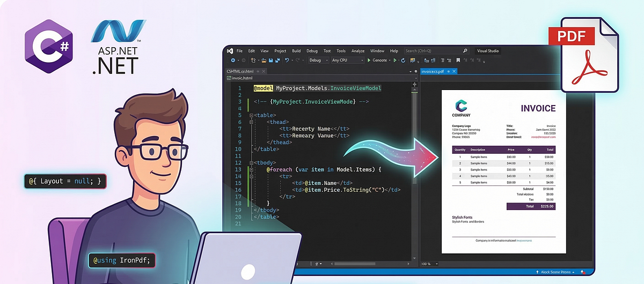Click the $225.00 total in the invoice
The width and height of the screenshot is (644, 284).
pos(547,206)
